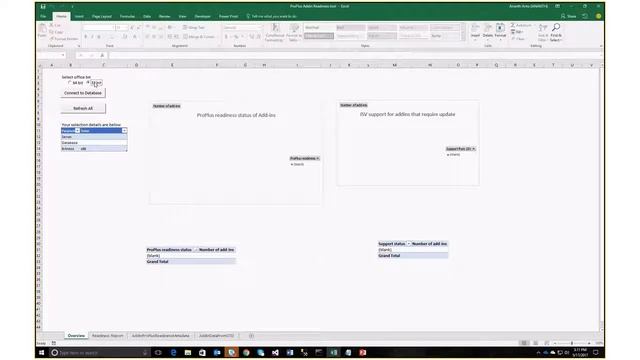Click the Windows Start button

[41, 352]
